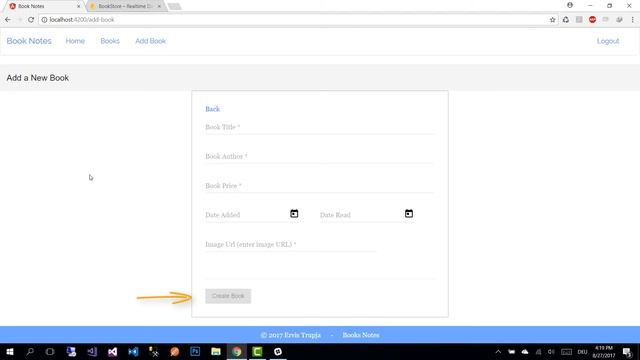Show hidden system tray icons

(x=498, y=352)
